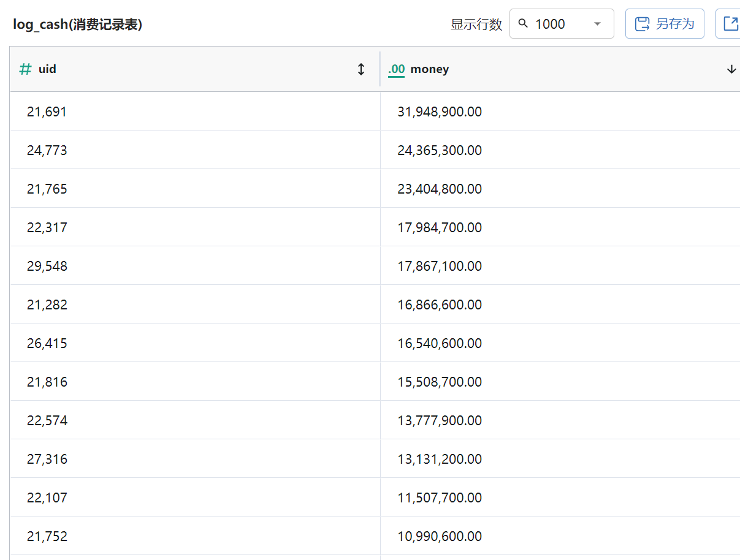Click the cell with uid 21,691

195,112
